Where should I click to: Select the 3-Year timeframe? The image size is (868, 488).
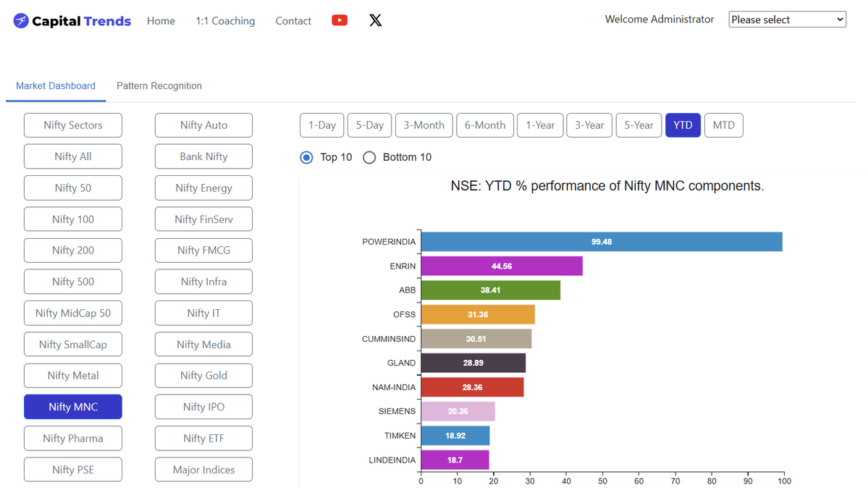pyautogui.click(x=589, y=125)
